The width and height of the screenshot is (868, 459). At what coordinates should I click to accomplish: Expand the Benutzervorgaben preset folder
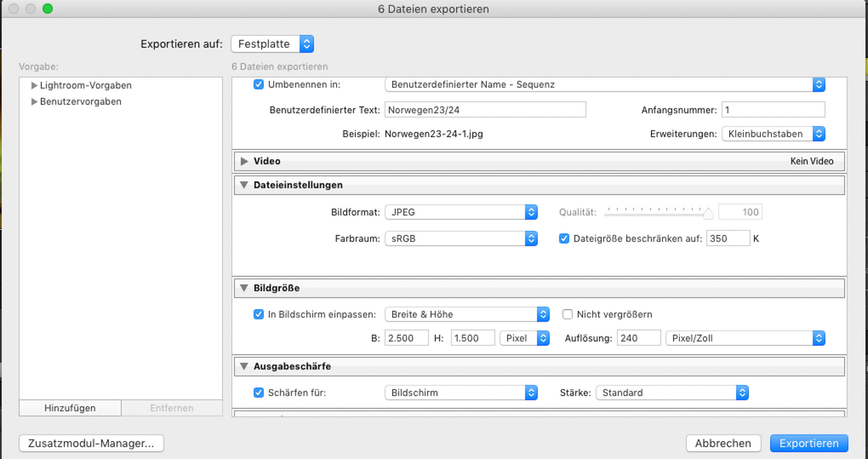point(34,102)
